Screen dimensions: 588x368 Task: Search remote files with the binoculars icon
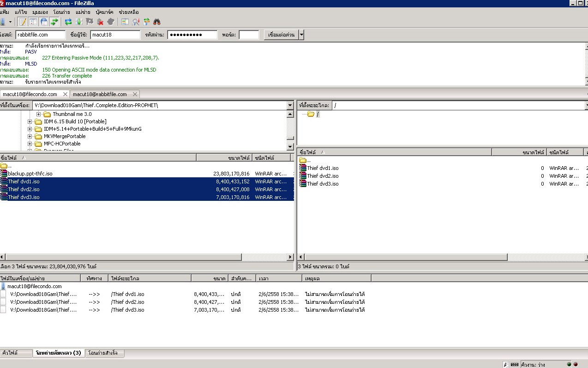coord(157,22)
